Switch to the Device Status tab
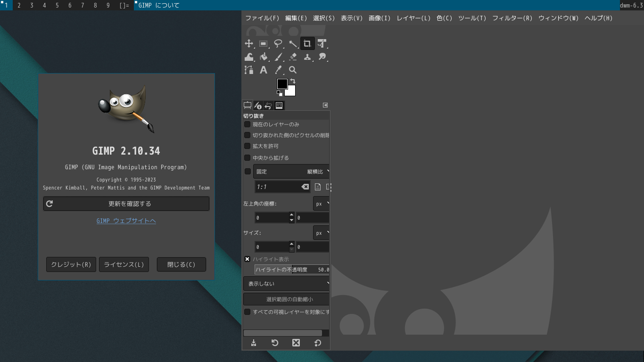 pyautogui.click(x=258, y=106)
